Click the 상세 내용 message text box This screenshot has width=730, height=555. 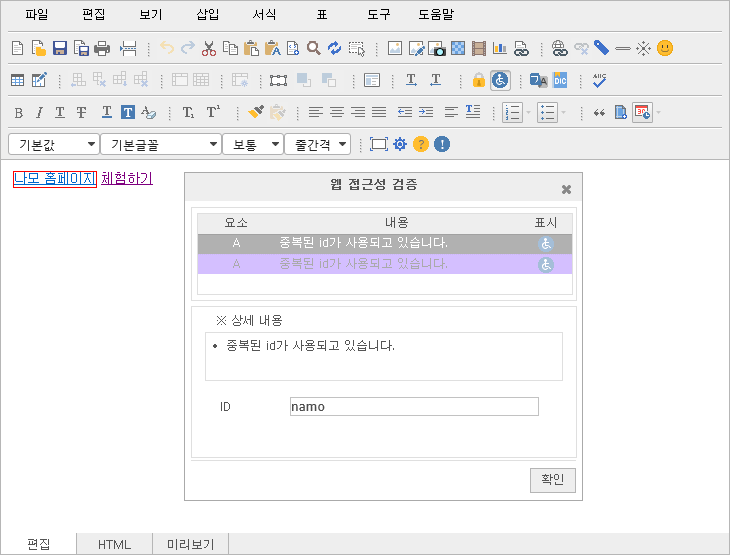point(384,356)
